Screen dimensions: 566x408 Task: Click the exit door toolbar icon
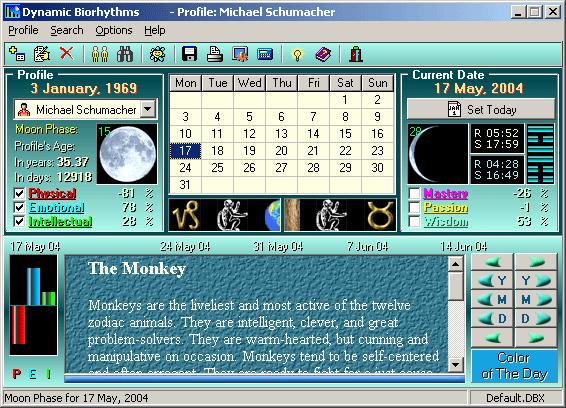click(356, 54)
